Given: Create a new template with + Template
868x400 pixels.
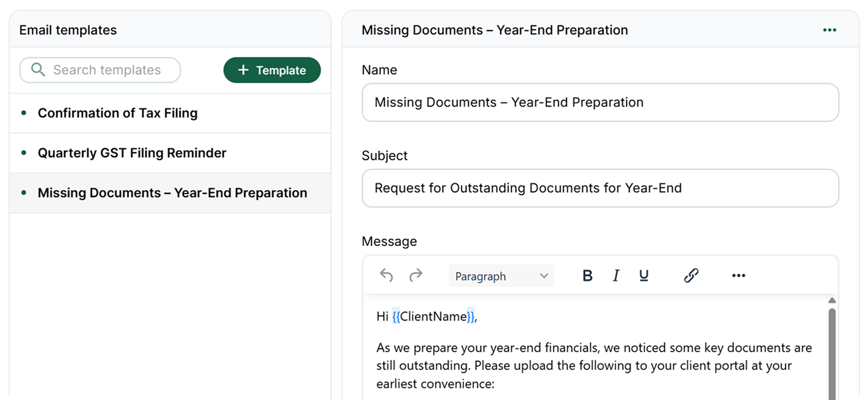Looking at the screenshot, I should [272, 70].
